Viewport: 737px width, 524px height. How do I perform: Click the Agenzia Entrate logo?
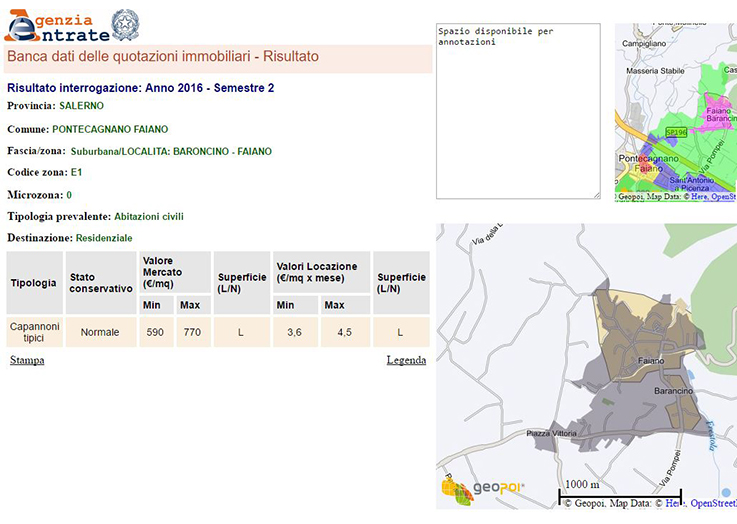click(x=57, y=26)
